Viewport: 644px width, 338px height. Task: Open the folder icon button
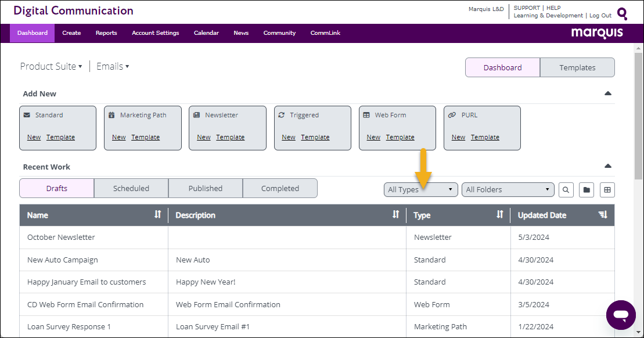(587, 190)
